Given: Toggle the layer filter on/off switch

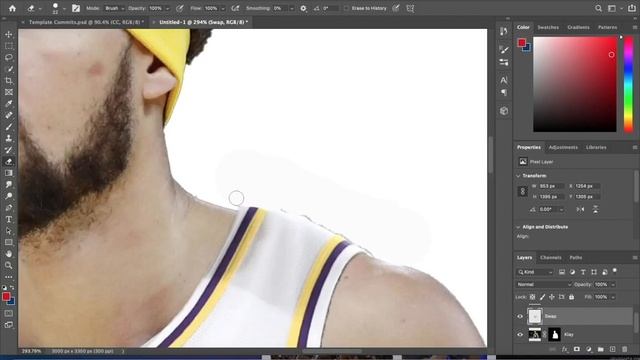Looking at the screenshot, I should click(x=615, y=271).
